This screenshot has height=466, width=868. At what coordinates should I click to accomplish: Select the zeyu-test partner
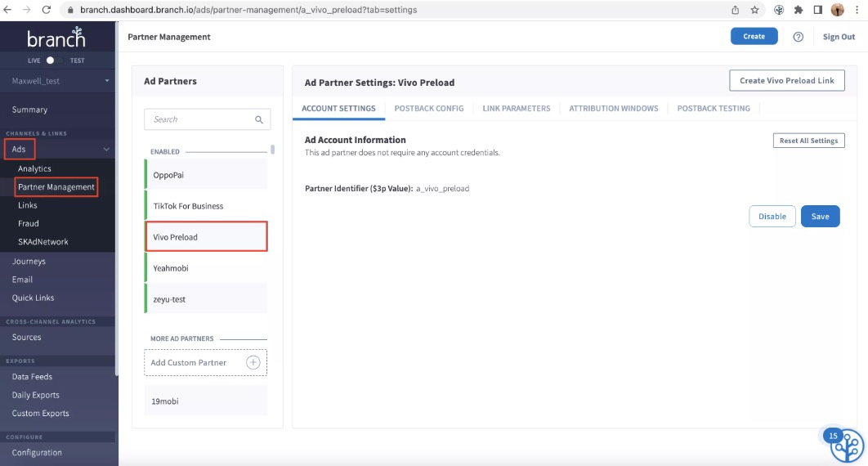[206, 299]
